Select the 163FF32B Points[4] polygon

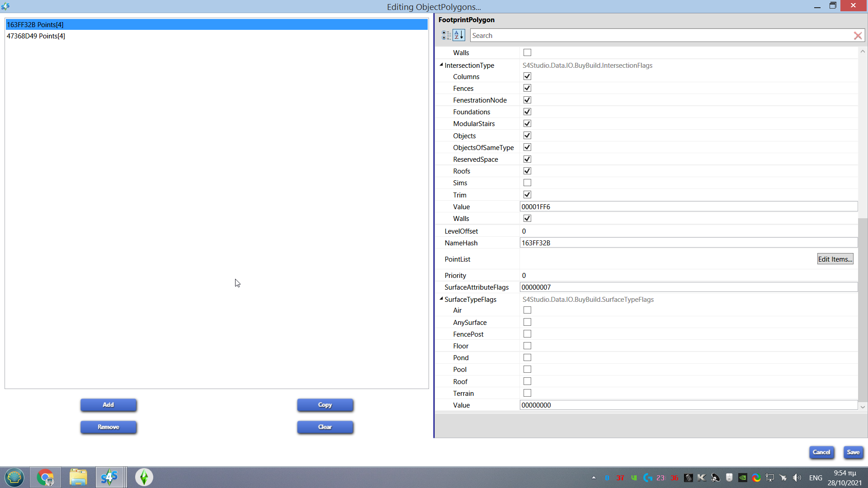35,24
